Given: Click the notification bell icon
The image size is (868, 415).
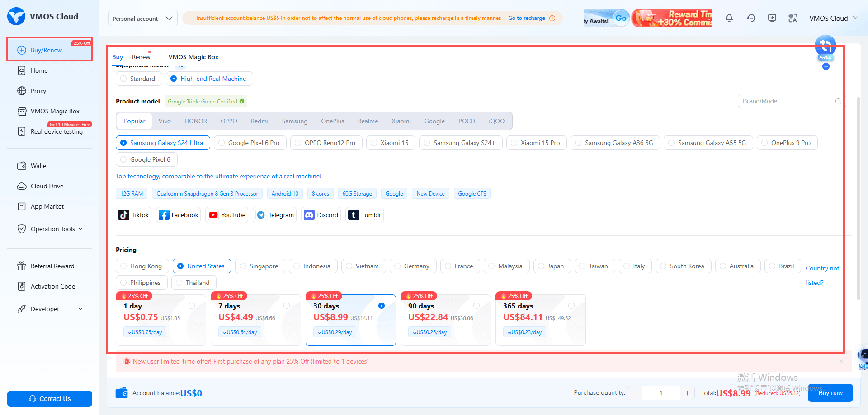Looking at the screenshot, I should pyautogui.click(x=729, y=18).
